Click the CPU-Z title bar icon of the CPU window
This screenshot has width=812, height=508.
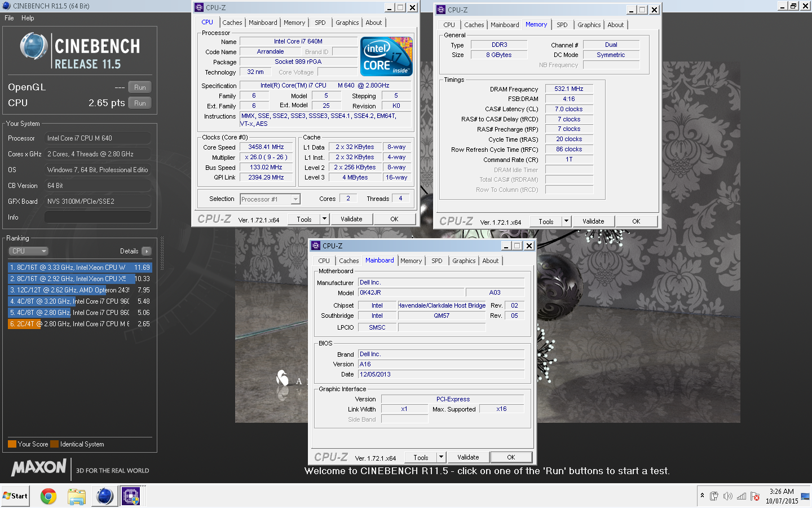pos(199,7)
